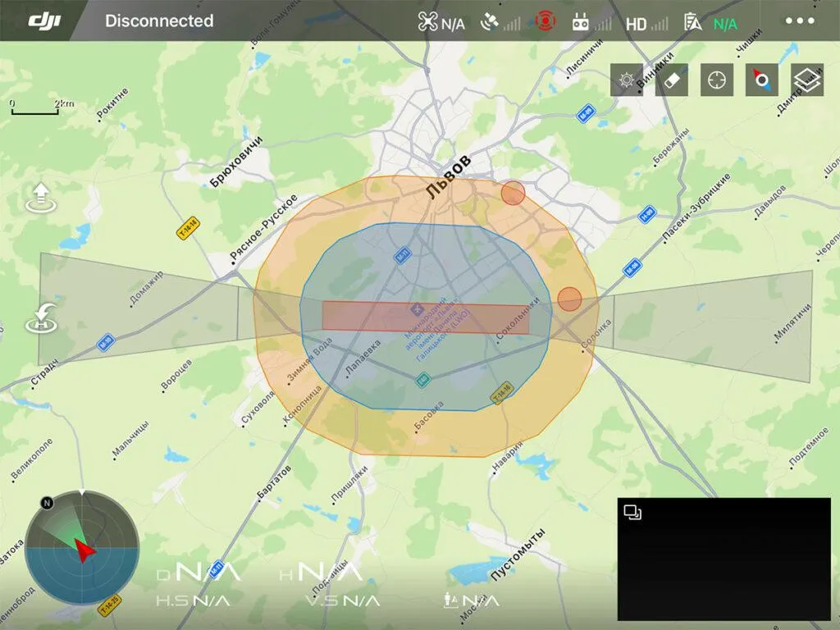Tap the map settings gear icon

[x=626, y=80]
